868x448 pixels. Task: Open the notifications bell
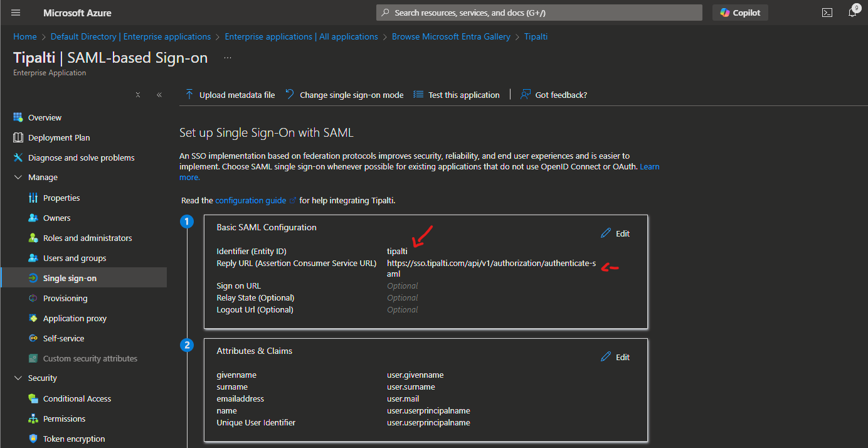click(x=853, y=12)
